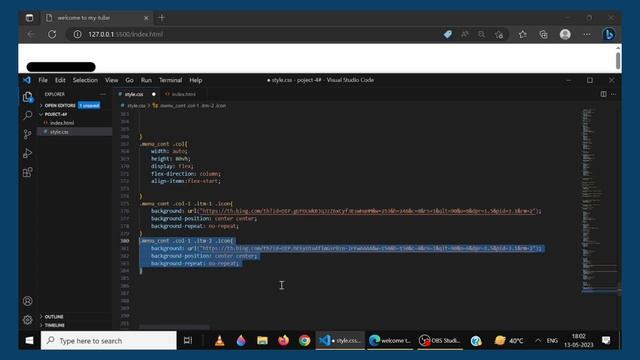Open the Run and Debug view
The height and width of the screenshot is (360, 640).
point(27,153)
